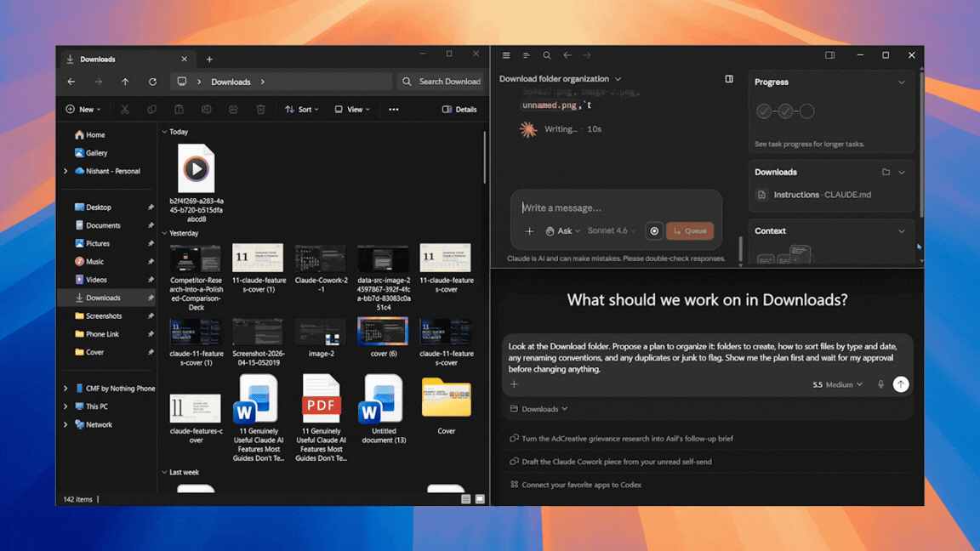The image size is (980, 551).
Task: Click the AdCreative grievance research suggestion
Action: (627, 439)
